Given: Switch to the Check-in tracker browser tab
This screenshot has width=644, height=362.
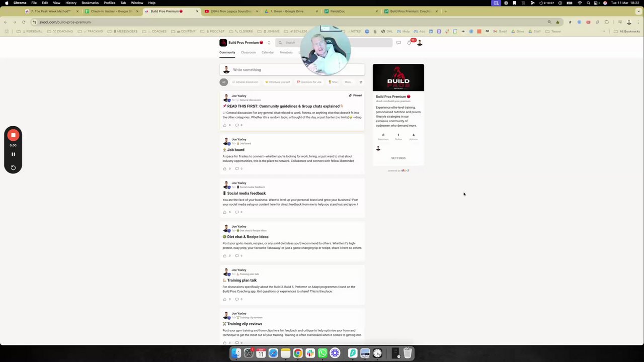Looking at the screenshot, I should point(112,11).
